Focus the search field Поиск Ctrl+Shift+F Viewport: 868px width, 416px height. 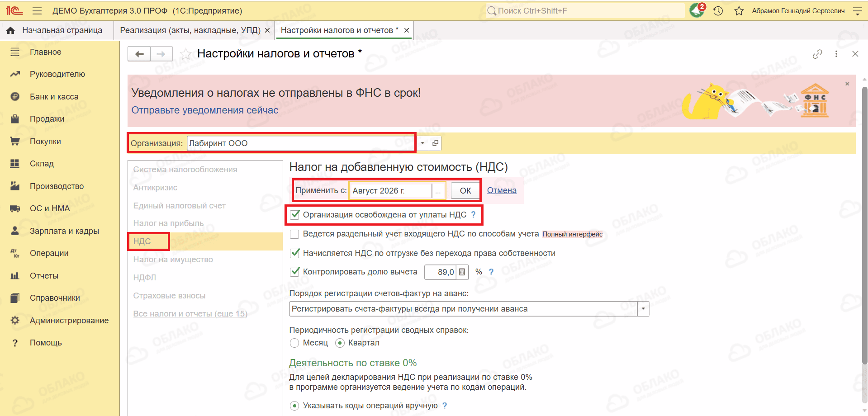[584, 11]
